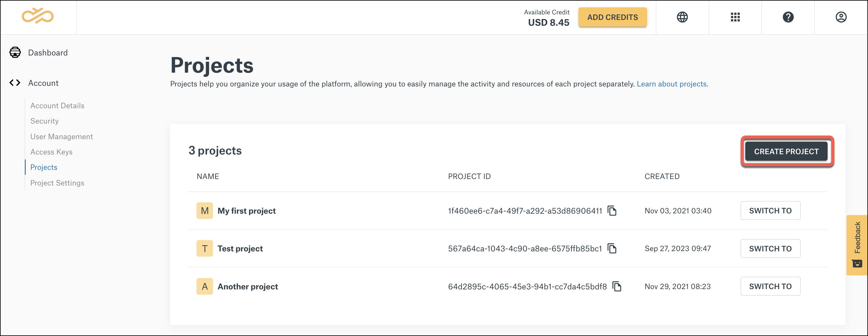Open the Learn about projects link

coord(672,84)
